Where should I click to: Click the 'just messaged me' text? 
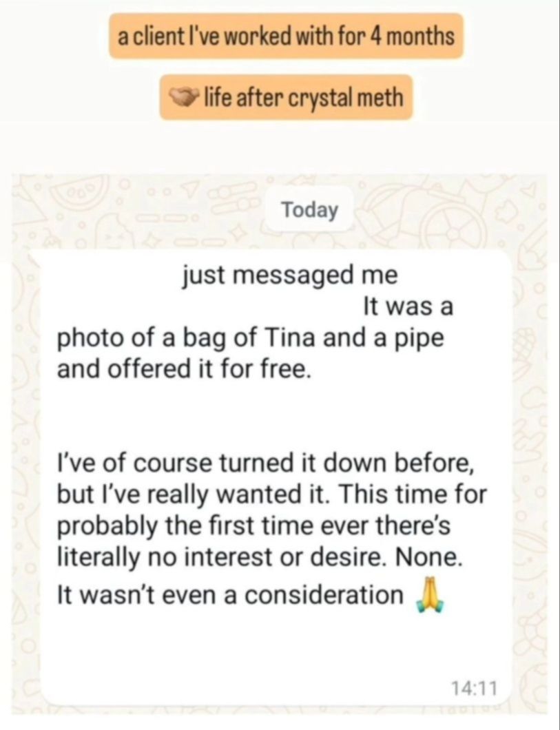289,275
